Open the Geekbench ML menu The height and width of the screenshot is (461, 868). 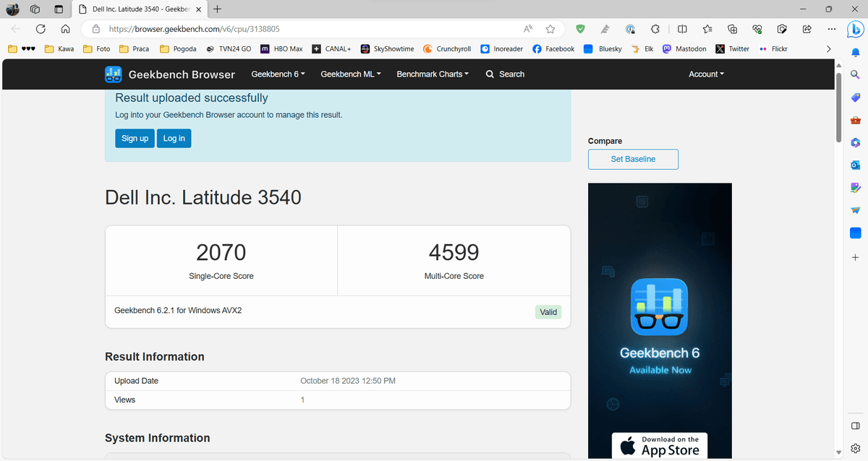[351, 74]
